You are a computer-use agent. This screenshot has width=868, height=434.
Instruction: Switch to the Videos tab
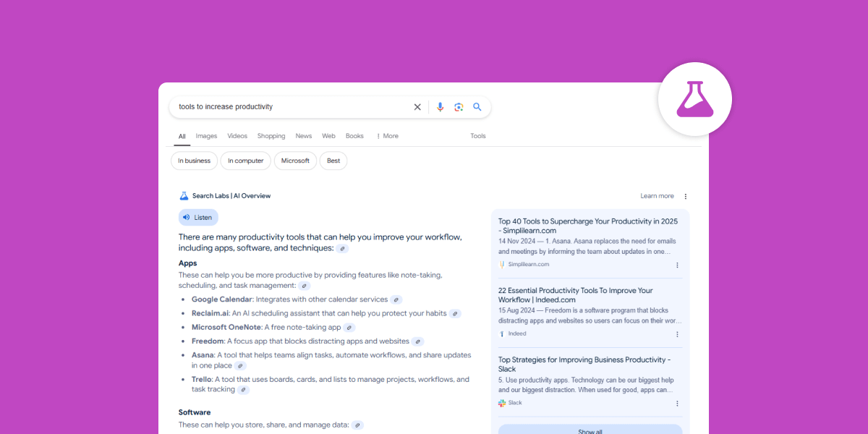pos(237,136)
